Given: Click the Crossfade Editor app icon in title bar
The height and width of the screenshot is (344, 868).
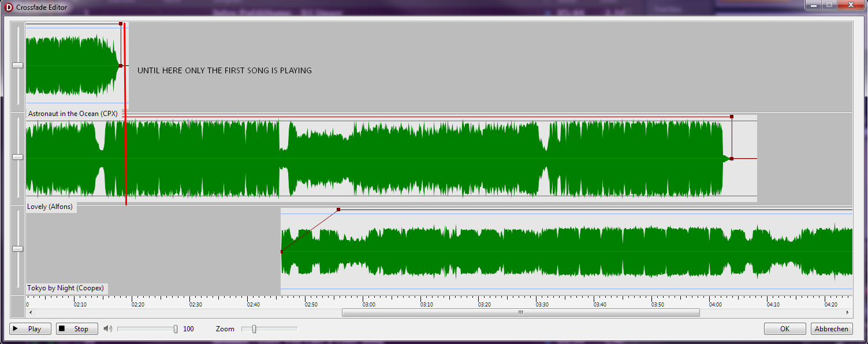Looking at the screenshot, I should pyautogui.click(x=9, y=8).
